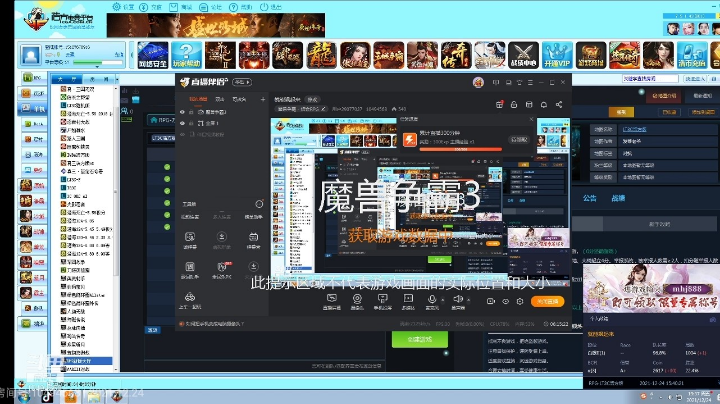Open the toolbox tool with red badge
This screenshot has width=720, height=404.
point(222,266)
